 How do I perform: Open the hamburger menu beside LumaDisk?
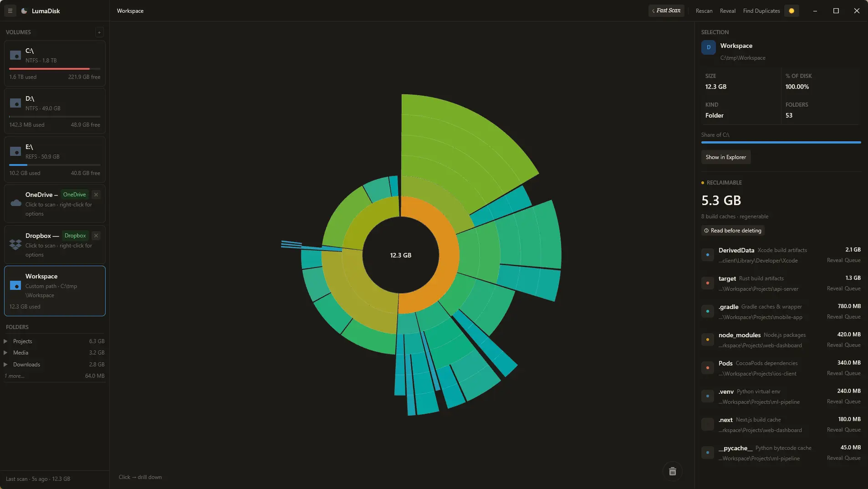coord(10,11)
